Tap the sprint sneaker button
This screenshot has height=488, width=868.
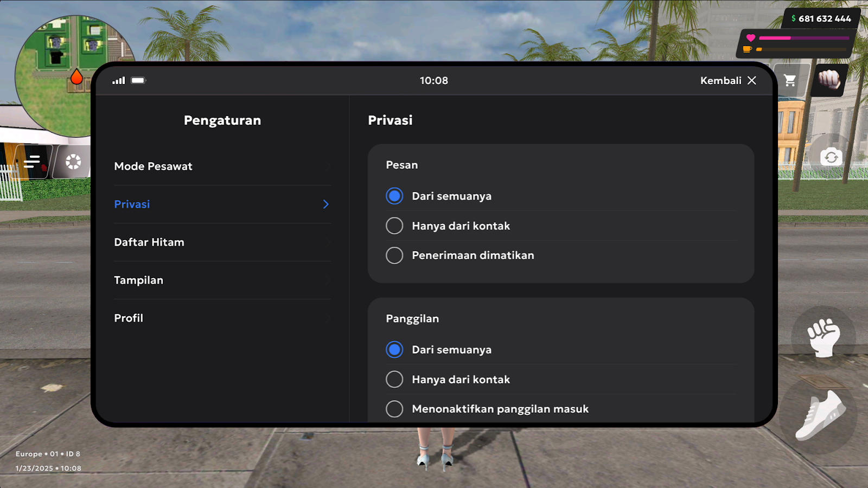point(820,416)
